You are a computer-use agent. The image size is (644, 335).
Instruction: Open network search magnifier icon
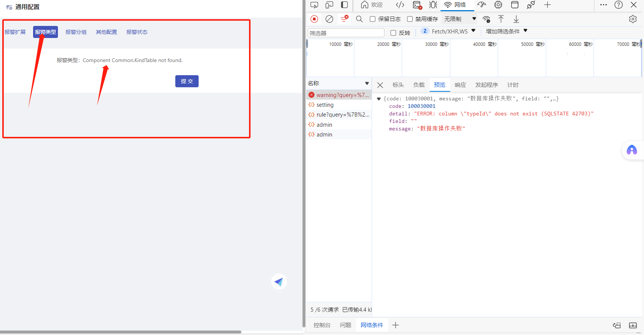(359, 19)
